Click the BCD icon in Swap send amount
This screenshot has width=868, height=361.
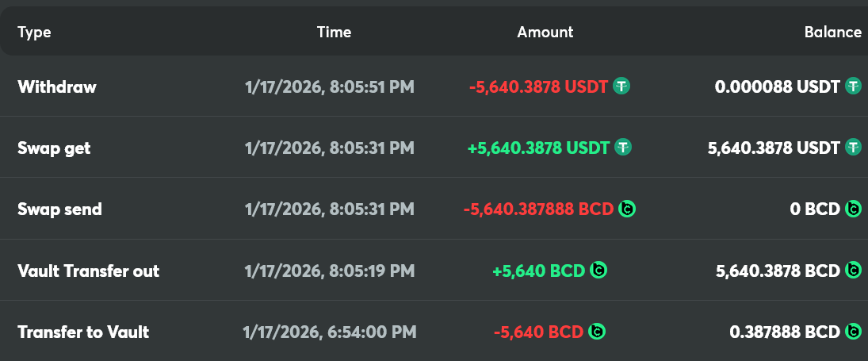coord(627,209)
